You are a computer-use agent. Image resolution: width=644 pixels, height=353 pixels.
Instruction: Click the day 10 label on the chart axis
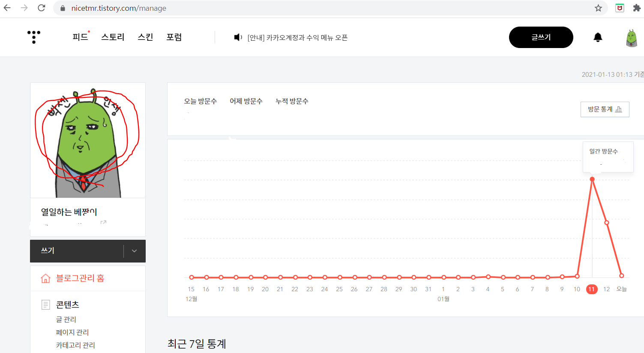[577, 289]
